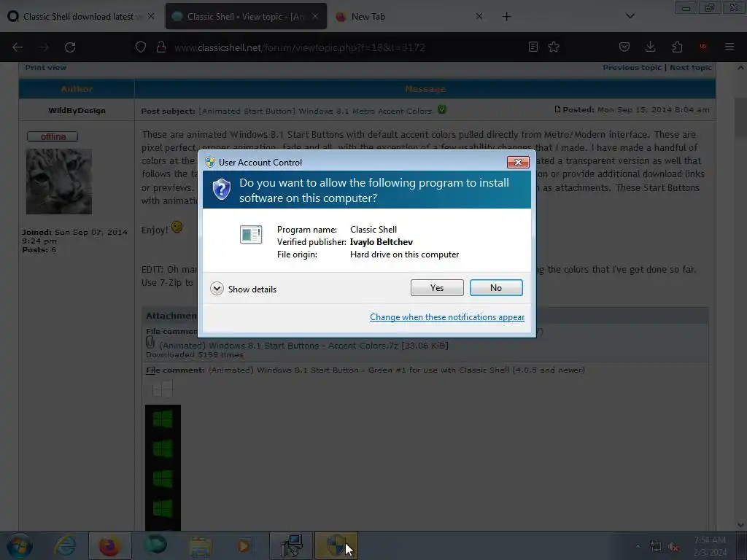This screenshot has width=747, height=560.
Task: Click the paperclip attachment icon
Action: coord(150,343)
